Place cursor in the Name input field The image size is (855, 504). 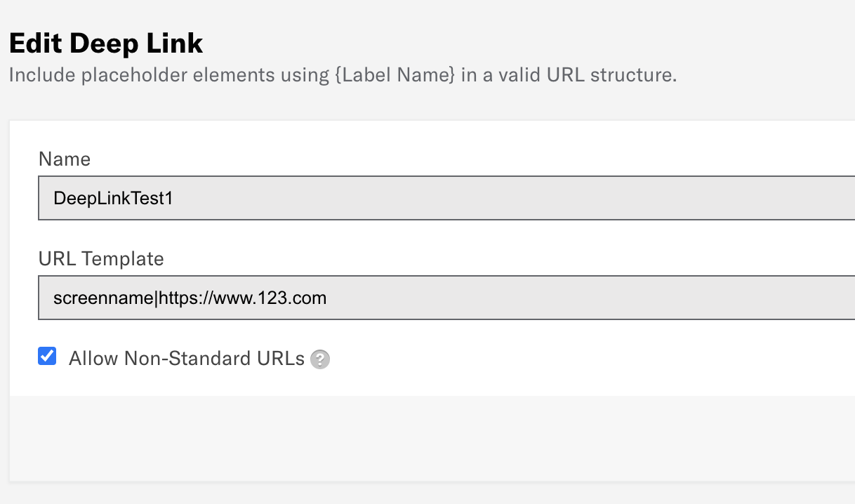coord(281,197)
